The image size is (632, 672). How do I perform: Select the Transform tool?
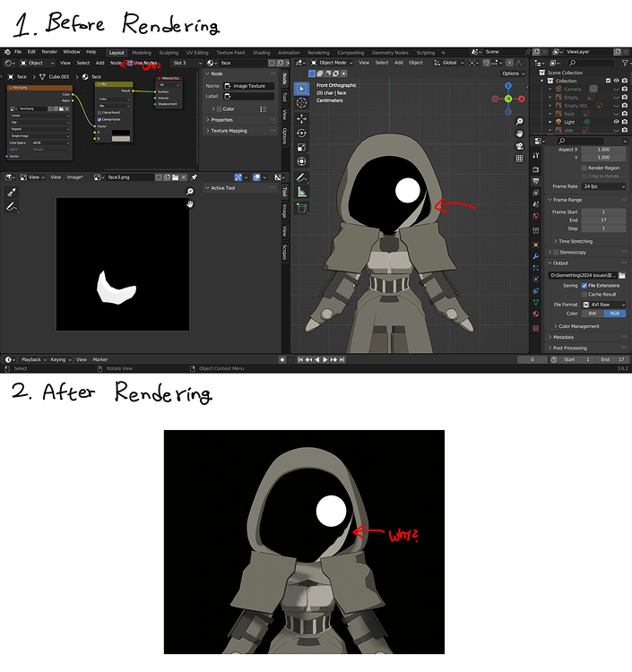point(301,161)
